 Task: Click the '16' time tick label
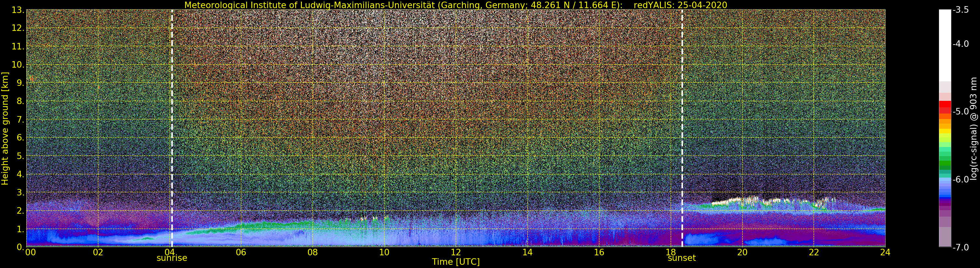coord(599,252)
